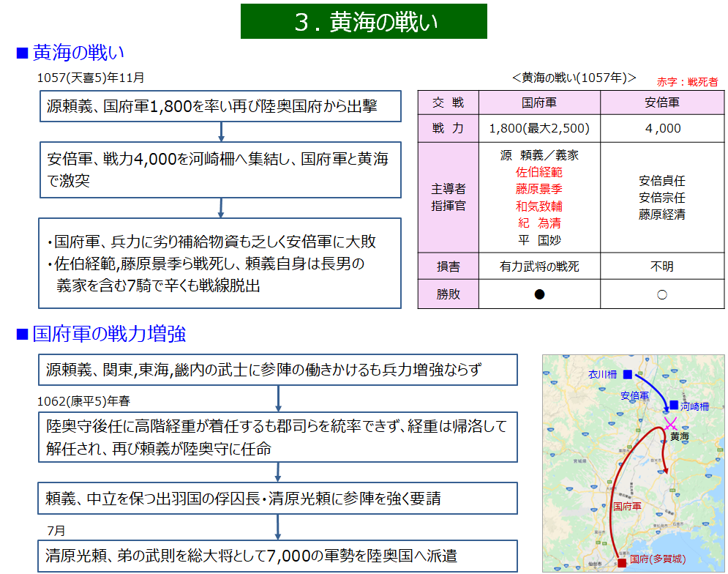728x574 pixels.
Task: Click the box mentioning 高階経重 appointment
Action: 277,437
